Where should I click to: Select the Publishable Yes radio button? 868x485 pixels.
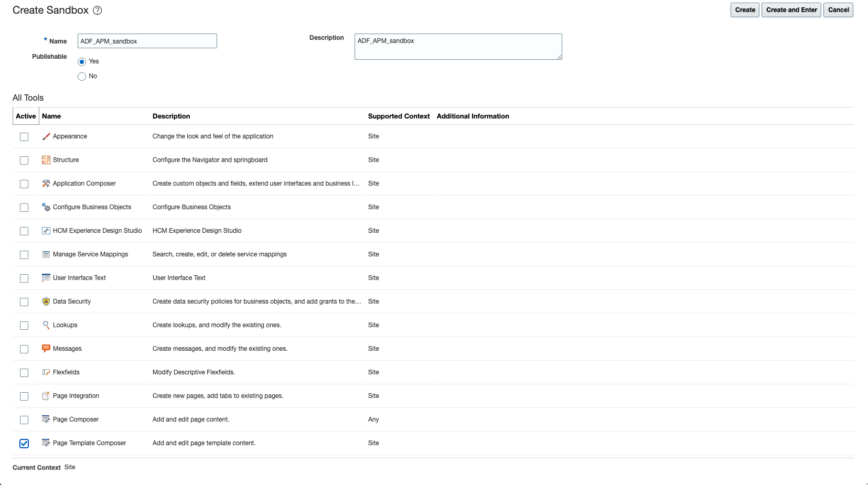(82, 61)
